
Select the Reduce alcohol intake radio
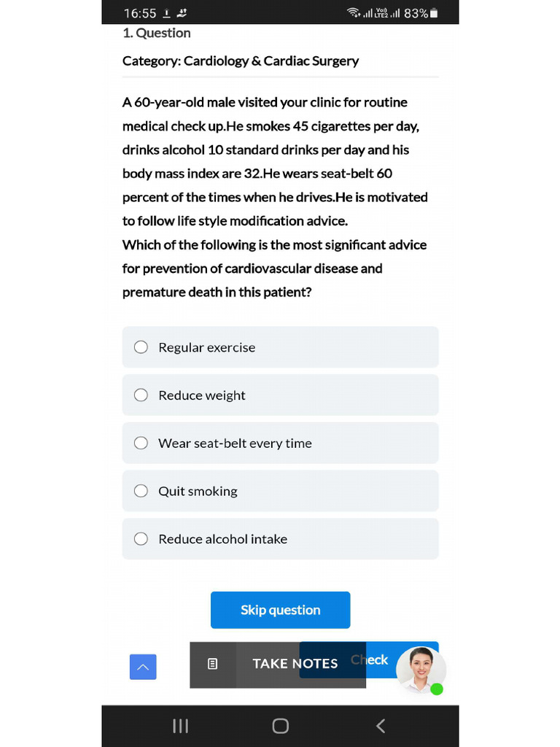click(141, 539)
